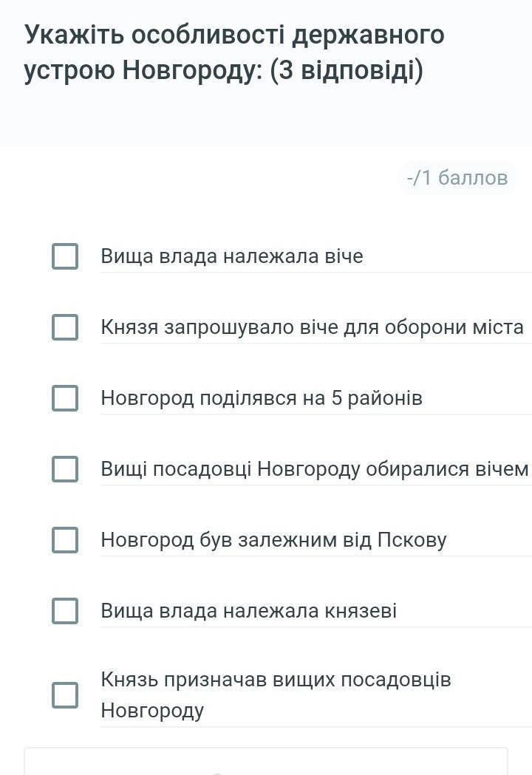
Task: Tick checkbox for 'Князя запрошувало віче для оборони міста'
Action: (x=65, y=327)
